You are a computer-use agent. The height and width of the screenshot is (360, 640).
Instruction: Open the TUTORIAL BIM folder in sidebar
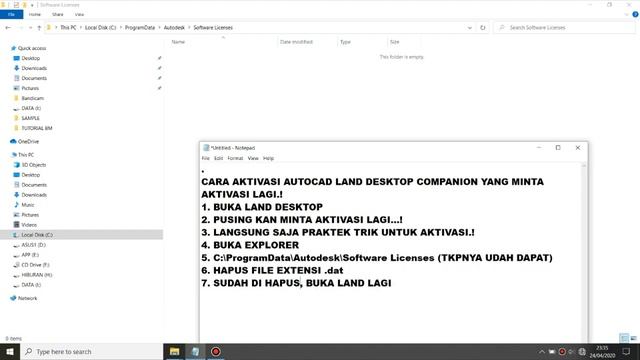pos(37,128)
